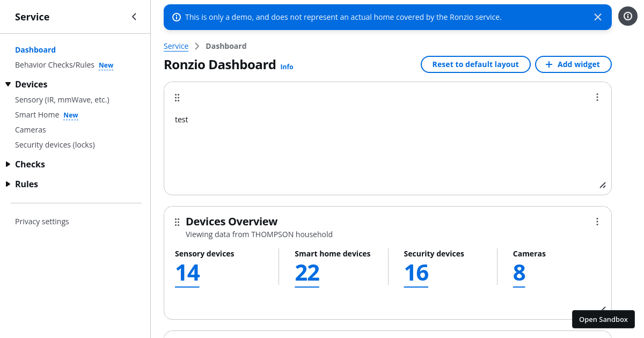Click the Service breadcrumb link
Image resolution: width=644 pixels, height=338 pixels.
tap(176, 46)
